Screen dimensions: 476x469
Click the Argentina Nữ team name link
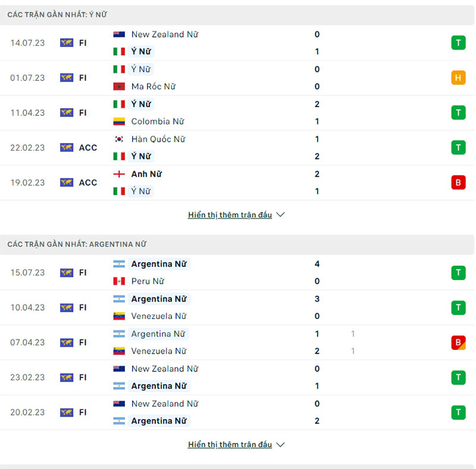coord(159,264)
